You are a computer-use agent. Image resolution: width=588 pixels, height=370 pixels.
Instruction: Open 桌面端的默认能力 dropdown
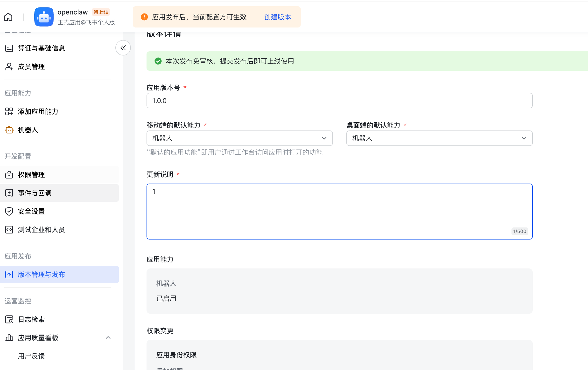tap(439, 138)
